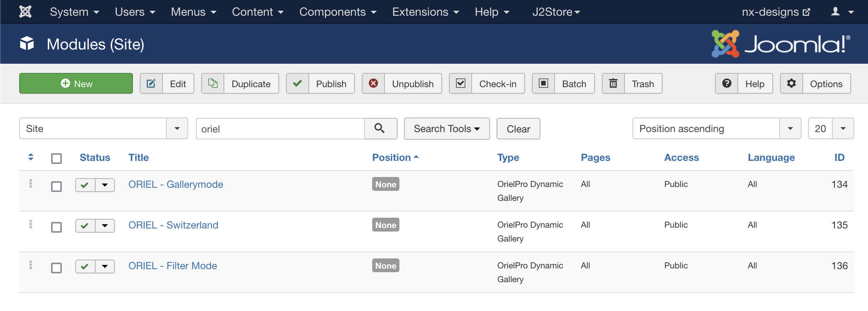Open the Menus menu
868x311 pixels.
click(194, 12)
